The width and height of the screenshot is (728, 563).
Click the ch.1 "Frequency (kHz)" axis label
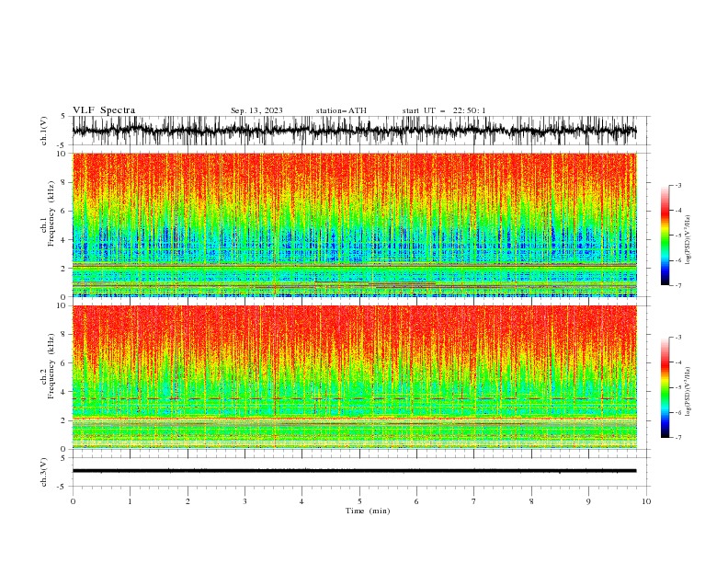pos(51,213)
